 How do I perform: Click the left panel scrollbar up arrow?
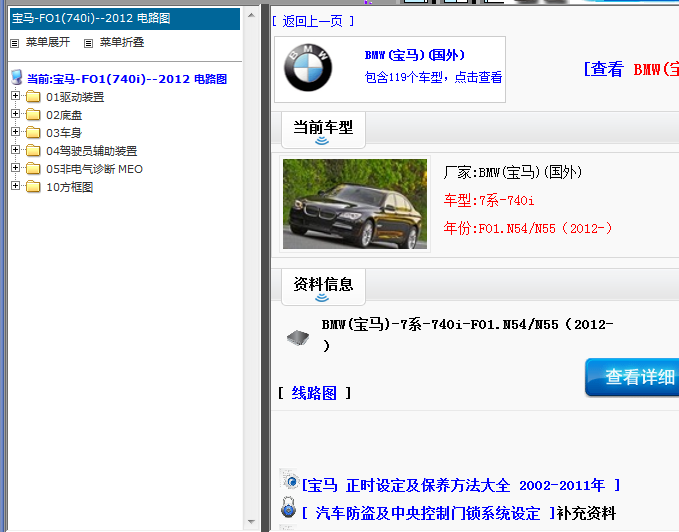(251, 15)
